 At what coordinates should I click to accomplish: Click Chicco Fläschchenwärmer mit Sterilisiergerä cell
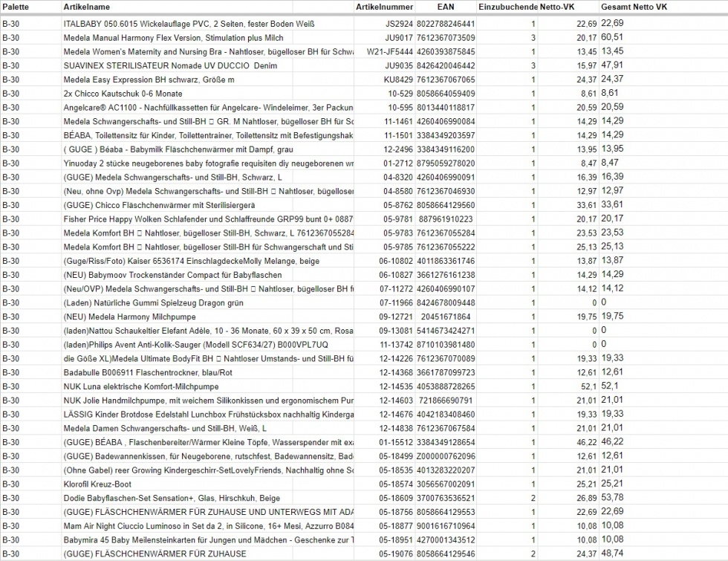click(159, 205)
